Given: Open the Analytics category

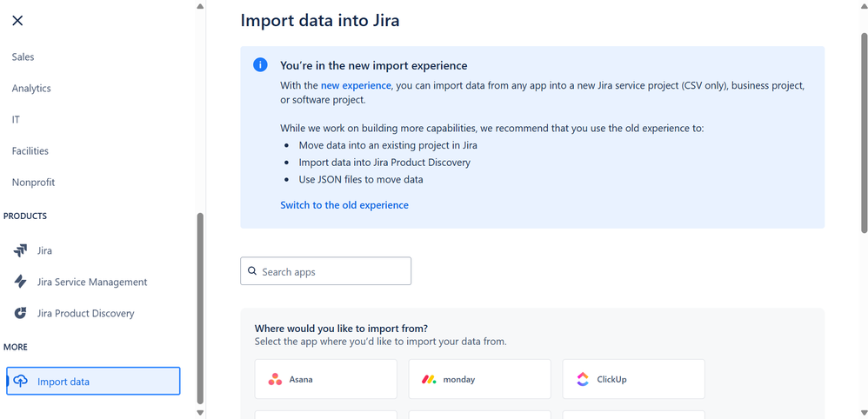Looking at the screenshot, I should 31,88.
